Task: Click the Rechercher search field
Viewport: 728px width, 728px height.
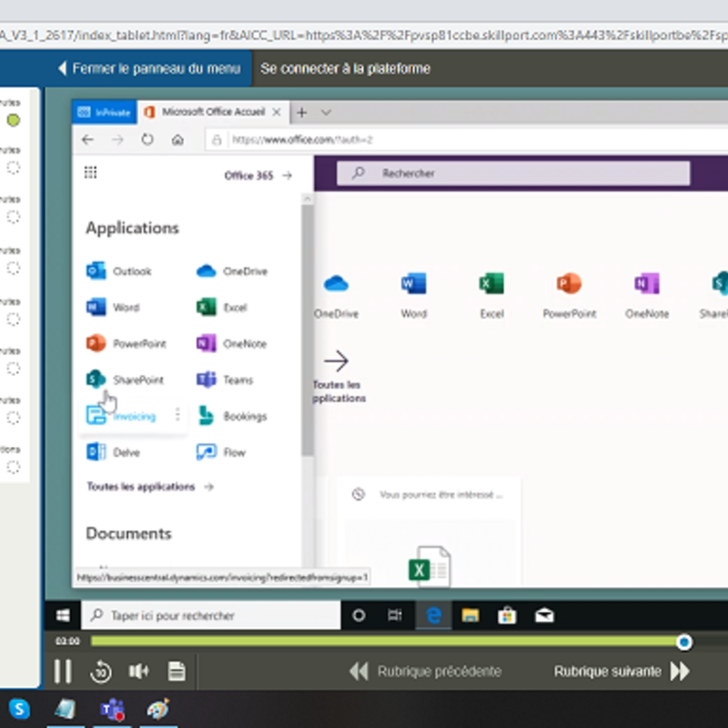Action: coord(513,173)
